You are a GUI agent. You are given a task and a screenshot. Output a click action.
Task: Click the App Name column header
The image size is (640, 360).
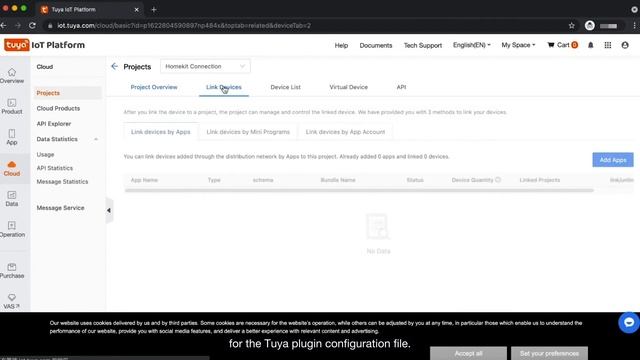pos(144,180)
